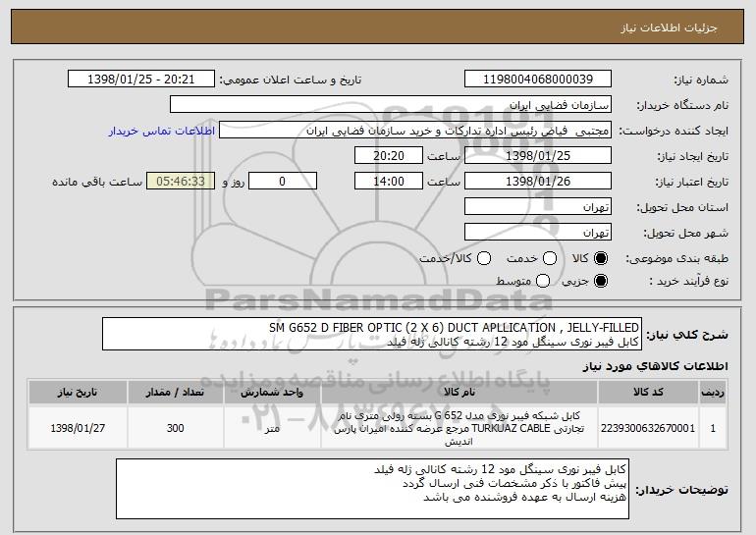Viewport: 756px width, 535px height.
Task: Click the creation date field 1398/01/25
Action: pos(538,156)
